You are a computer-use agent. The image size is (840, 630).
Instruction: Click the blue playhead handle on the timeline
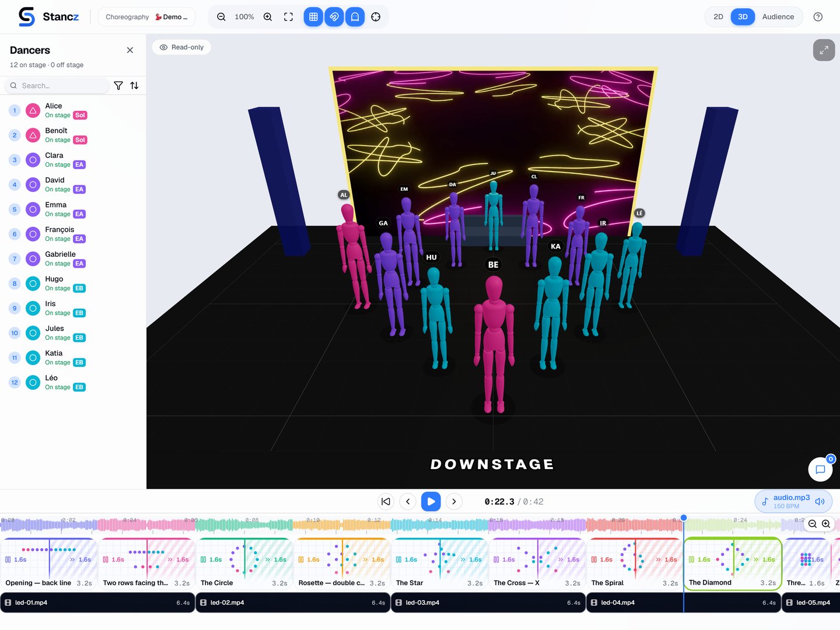684,518
